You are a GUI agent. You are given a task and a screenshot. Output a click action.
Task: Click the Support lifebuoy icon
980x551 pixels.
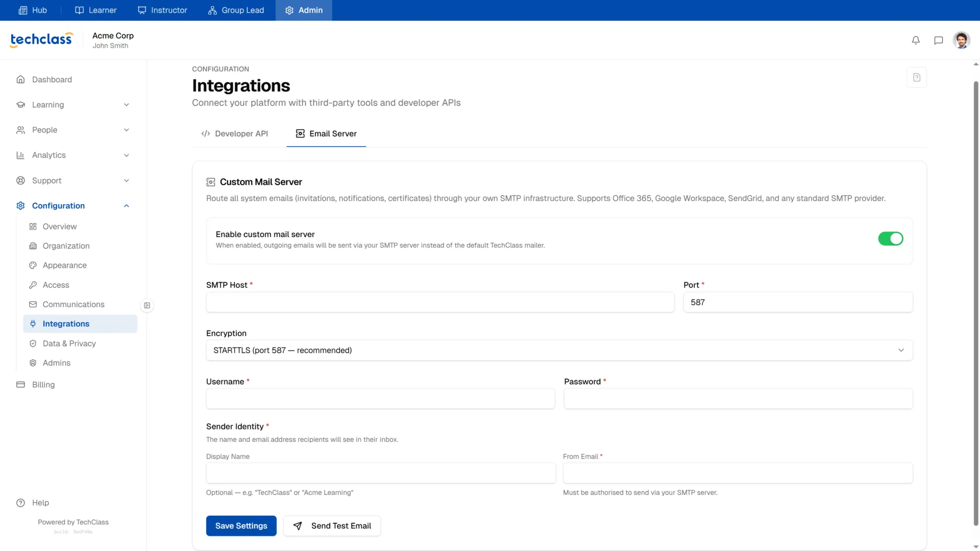pyautogui.click(x=20, y=181)
